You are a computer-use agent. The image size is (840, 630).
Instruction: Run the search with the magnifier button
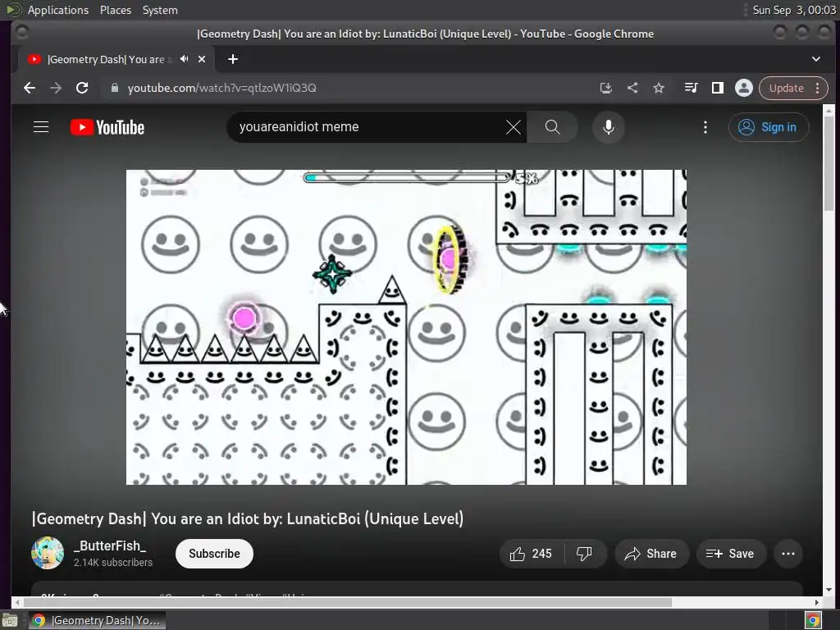[x=552, y=127]
